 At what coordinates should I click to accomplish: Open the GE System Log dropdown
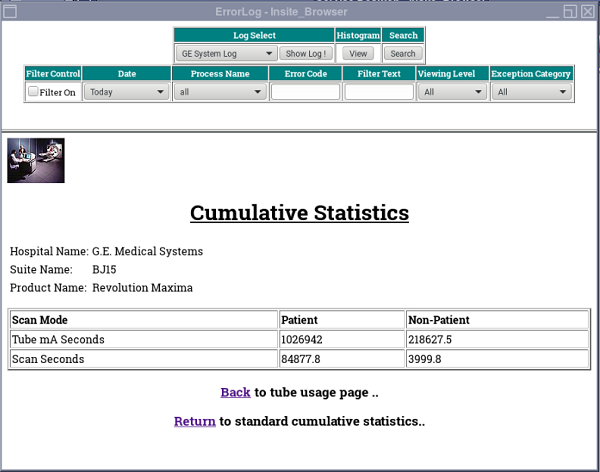coord(226,53)
